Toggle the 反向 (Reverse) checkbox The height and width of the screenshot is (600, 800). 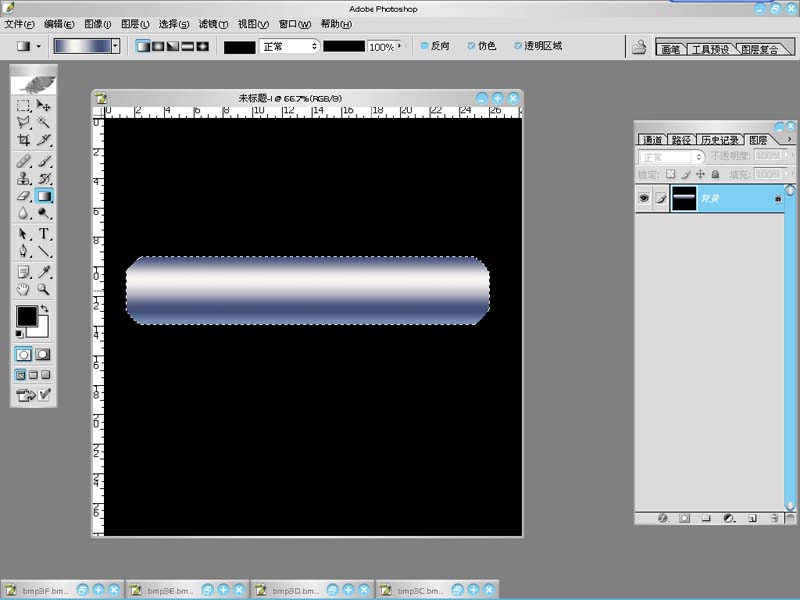[425, 47]
